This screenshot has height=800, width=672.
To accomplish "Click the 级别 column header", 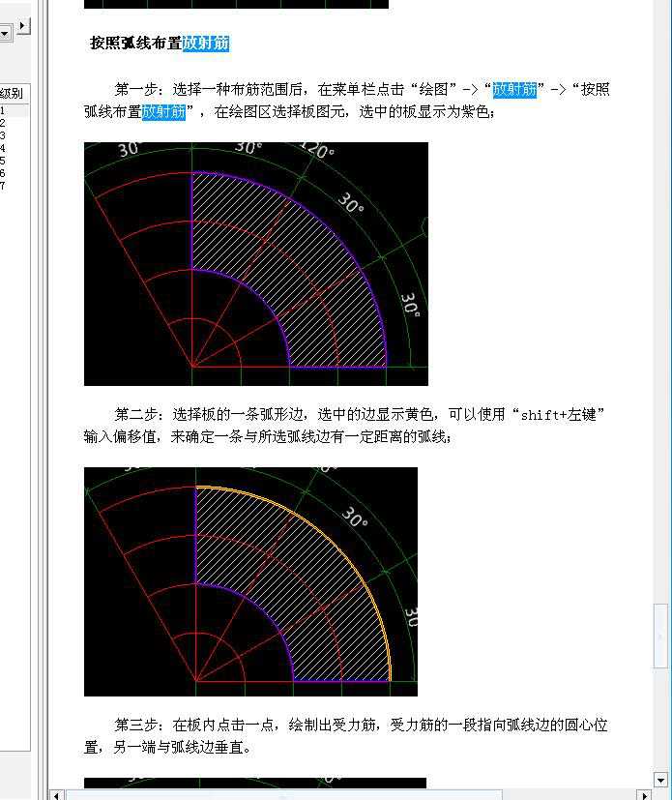I will coord(14,94).
